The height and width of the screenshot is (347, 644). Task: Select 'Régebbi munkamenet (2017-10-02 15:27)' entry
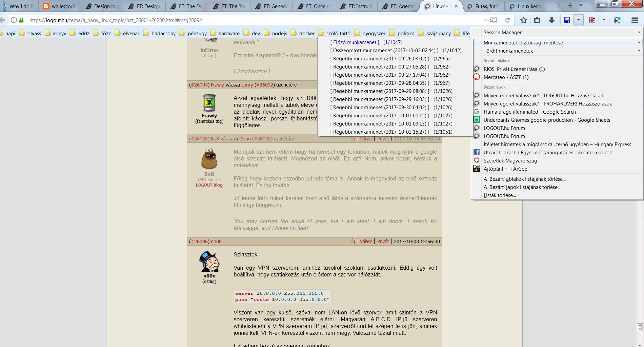coord(395,132)
